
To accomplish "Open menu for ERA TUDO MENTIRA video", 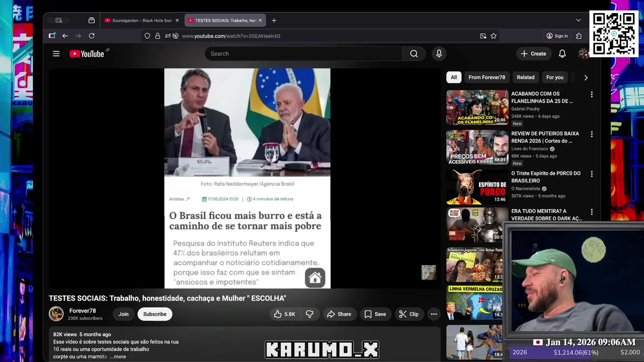I will point(592,212).
